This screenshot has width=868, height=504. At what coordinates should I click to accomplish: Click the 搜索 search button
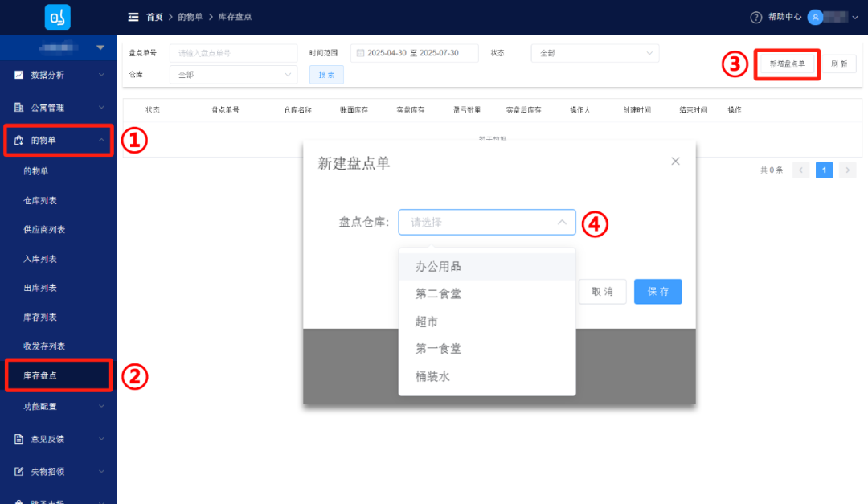click(x=325, y=73)
